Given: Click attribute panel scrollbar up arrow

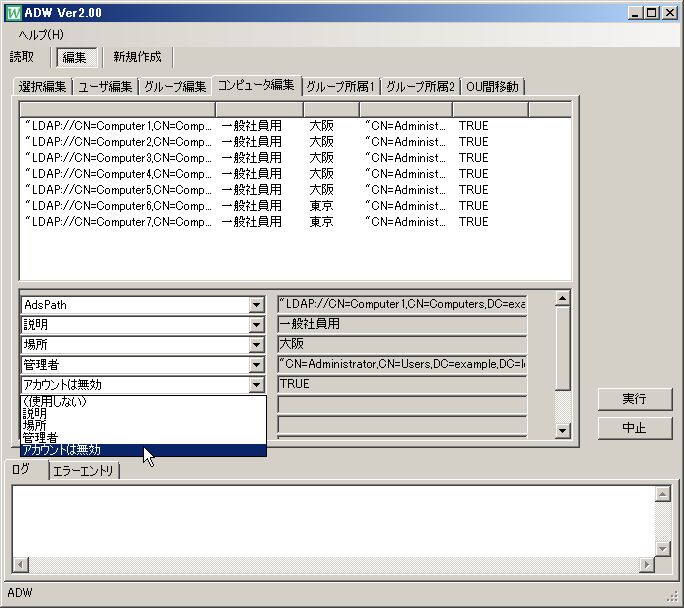Looking at the screenshot, I should pos(563,298).
